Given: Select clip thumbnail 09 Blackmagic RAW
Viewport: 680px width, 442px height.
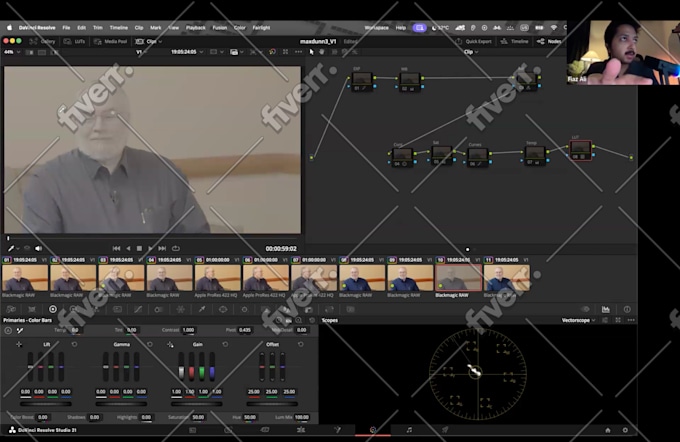Looking at the screenshot, I should pos(410,278).
